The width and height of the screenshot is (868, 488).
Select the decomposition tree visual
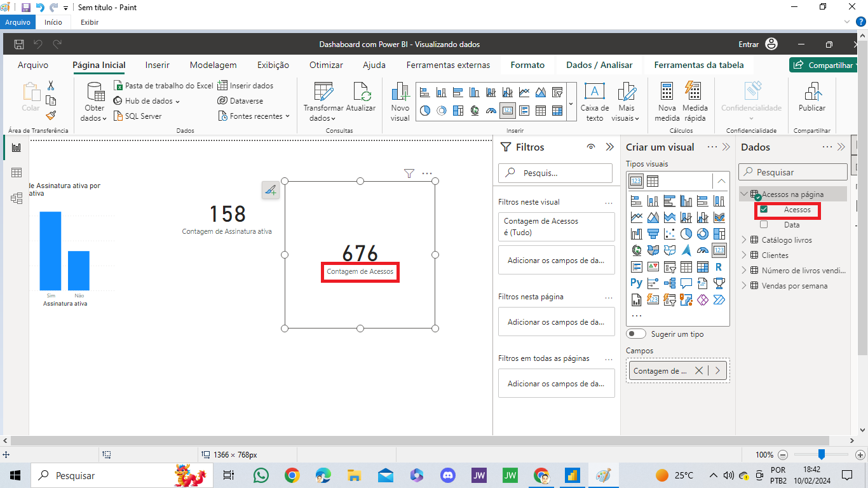(x=670, y=283)
